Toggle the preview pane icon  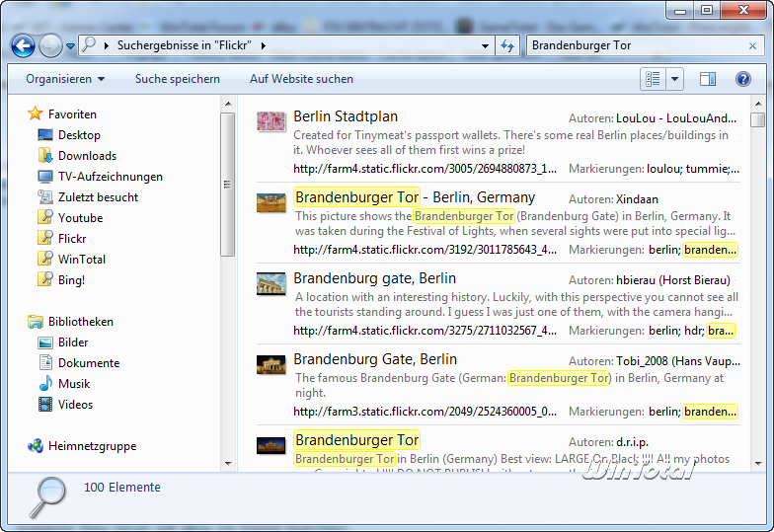coord(708,79)
